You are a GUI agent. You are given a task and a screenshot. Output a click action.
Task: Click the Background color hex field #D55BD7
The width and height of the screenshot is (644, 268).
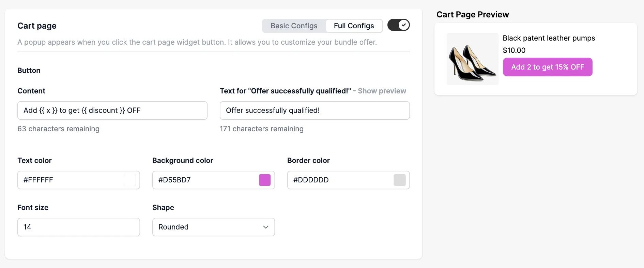pyautogui.click(x=205, y=180)
